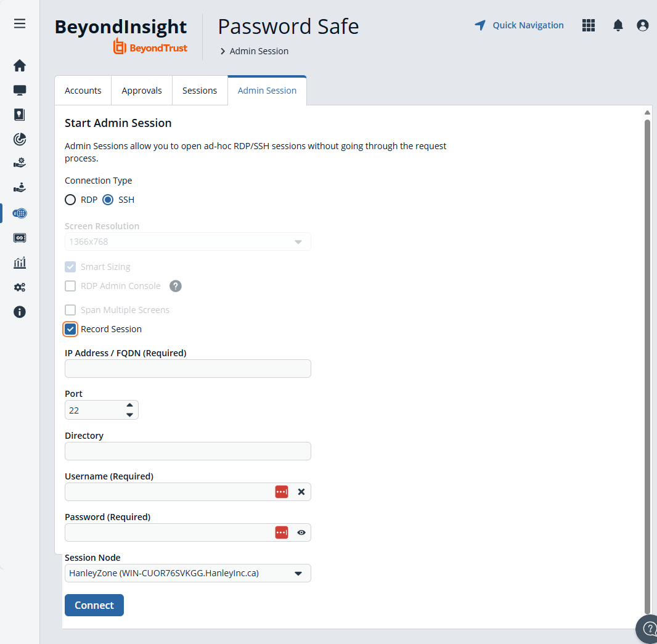The image size is (657, 644).
Task: Open the apps grid menu
Action: point(589,25)
